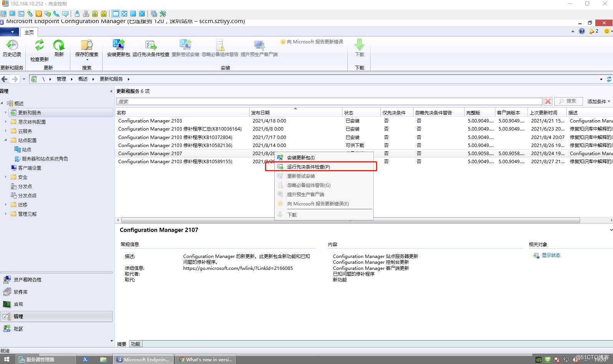Refresh view icon at breadcrumb right end
This screenshot has width=613, height=364.
(609, 79)
